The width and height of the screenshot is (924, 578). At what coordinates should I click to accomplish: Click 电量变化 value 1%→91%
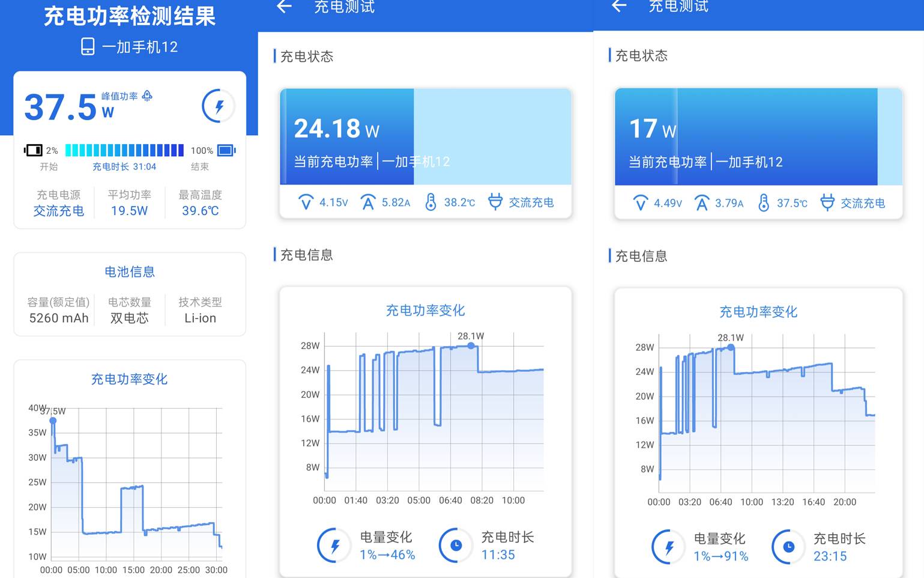[721, 556]
